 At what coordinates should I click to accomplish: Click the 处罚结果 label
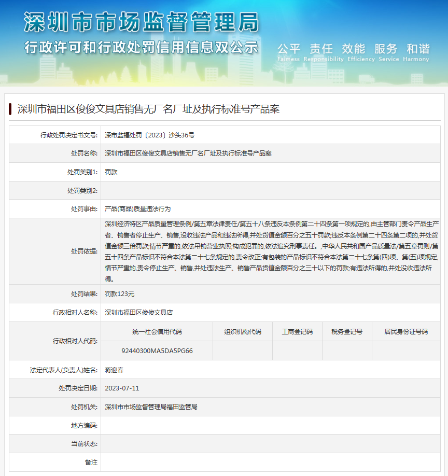coord(84,294)
